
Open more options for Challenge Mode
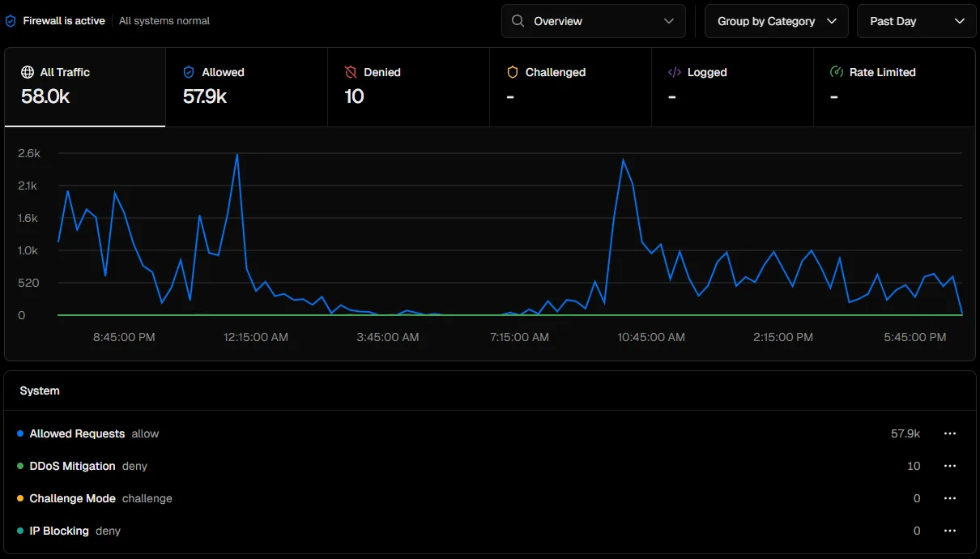tap(950, 498)
